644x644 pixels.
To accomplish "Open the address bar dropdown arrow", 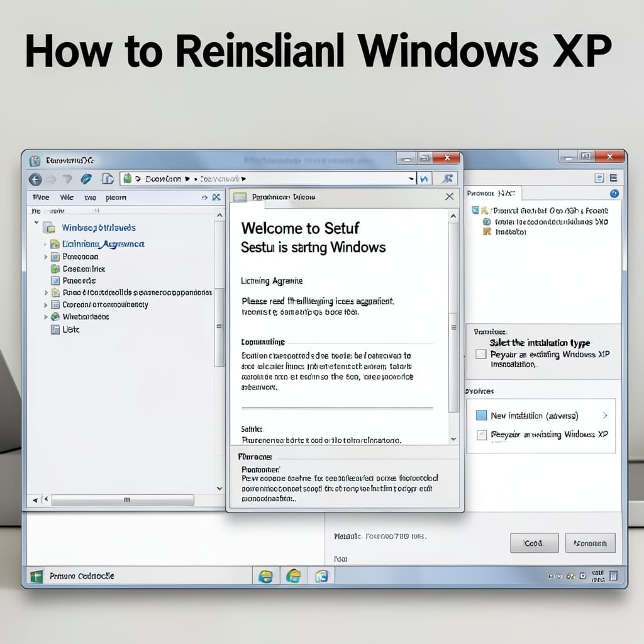I will [x=411, y=179].
